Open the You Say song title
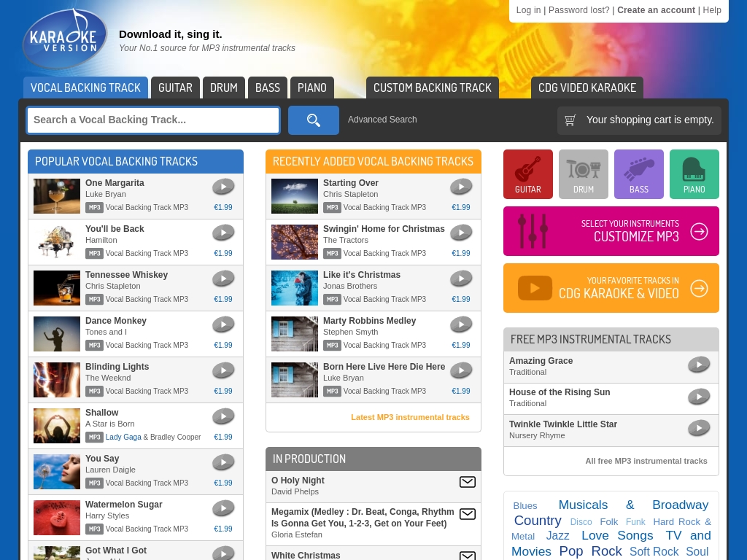 (102, 459)
